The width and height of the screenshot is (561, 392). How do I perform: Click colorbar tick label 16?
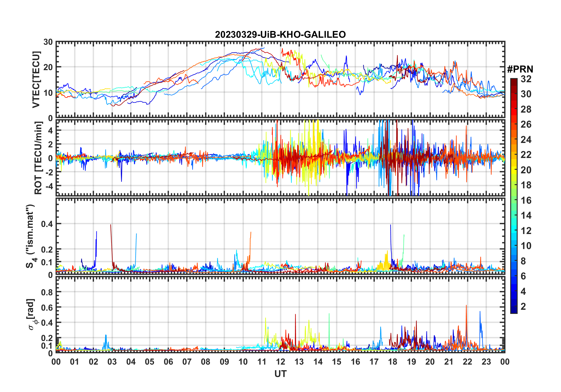pos(526,200)
